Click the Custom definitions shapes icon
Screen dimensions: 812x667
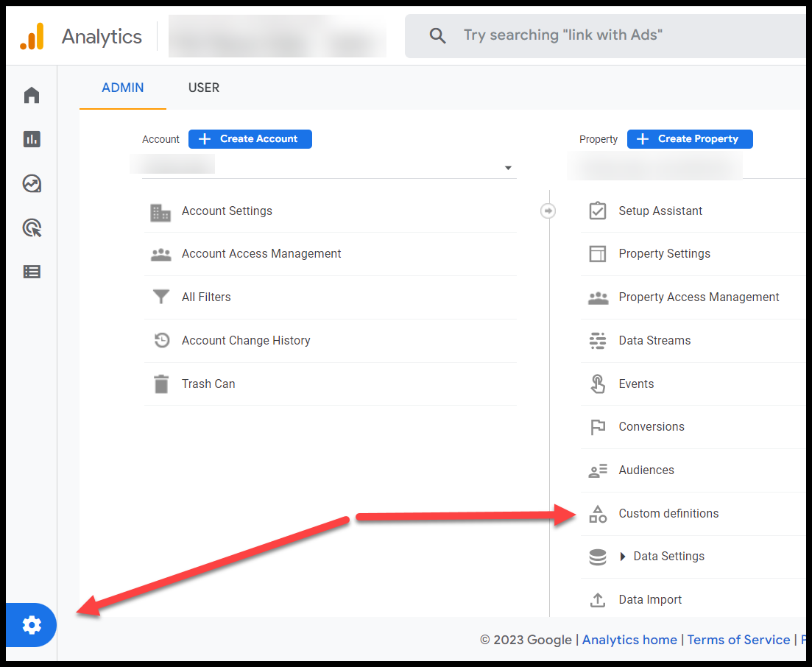point(598,514)
